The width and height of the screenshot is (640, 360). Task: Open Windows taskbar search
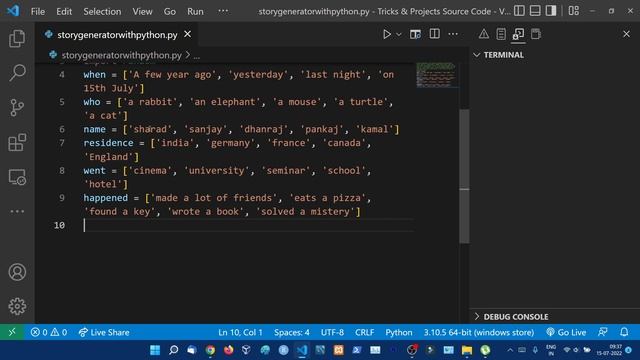[173, 350]
